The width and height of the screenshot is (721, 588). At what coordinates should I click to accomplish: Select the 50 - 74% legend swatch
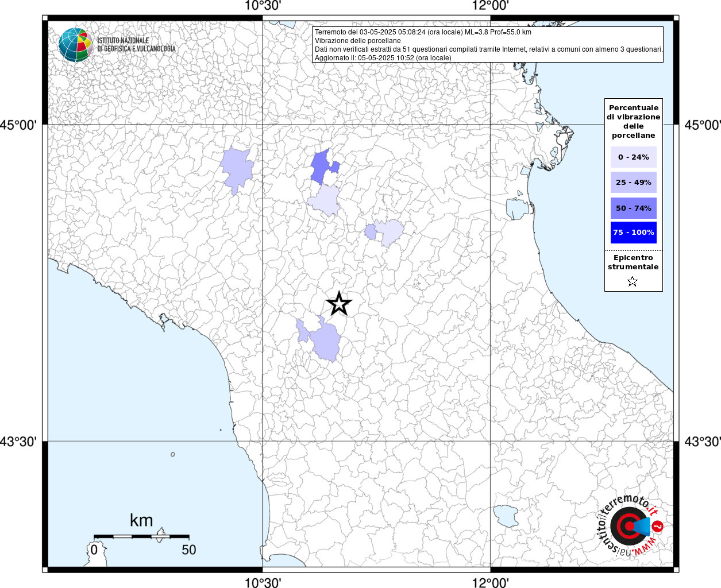tap(633, 208)
